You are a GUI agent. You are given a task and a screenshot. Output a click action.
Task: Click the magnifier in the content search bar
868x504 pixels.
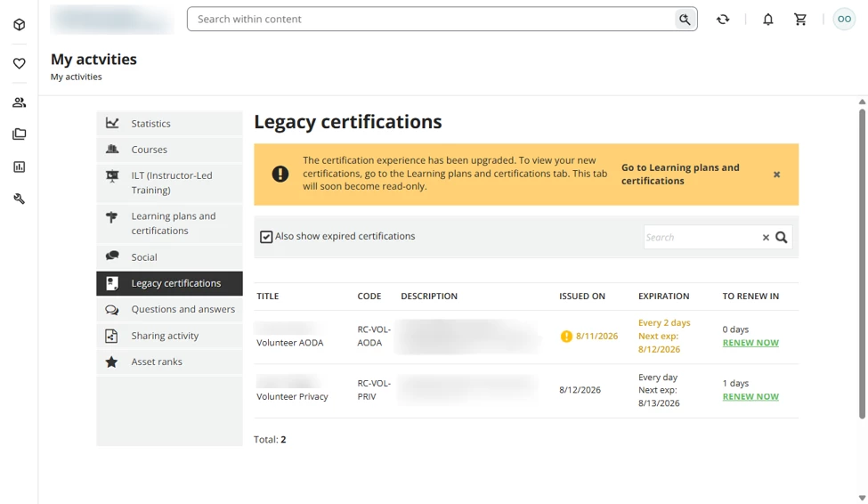point(685,19)
